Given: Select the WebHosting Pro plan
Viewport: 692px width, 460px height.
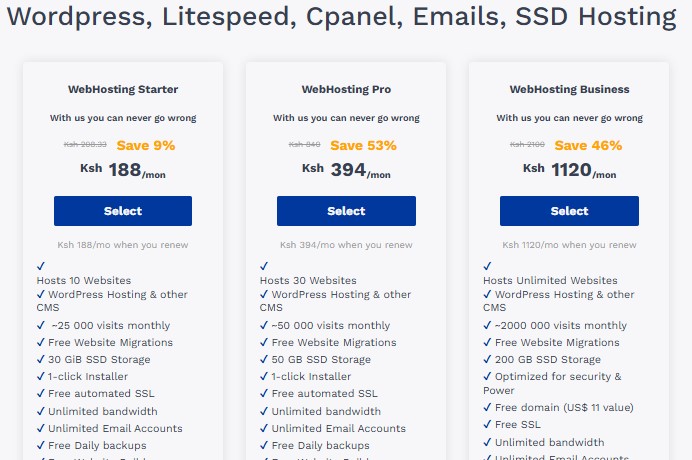Looking at the screenshot, I should pyautogui.click(x=346, y=211).
